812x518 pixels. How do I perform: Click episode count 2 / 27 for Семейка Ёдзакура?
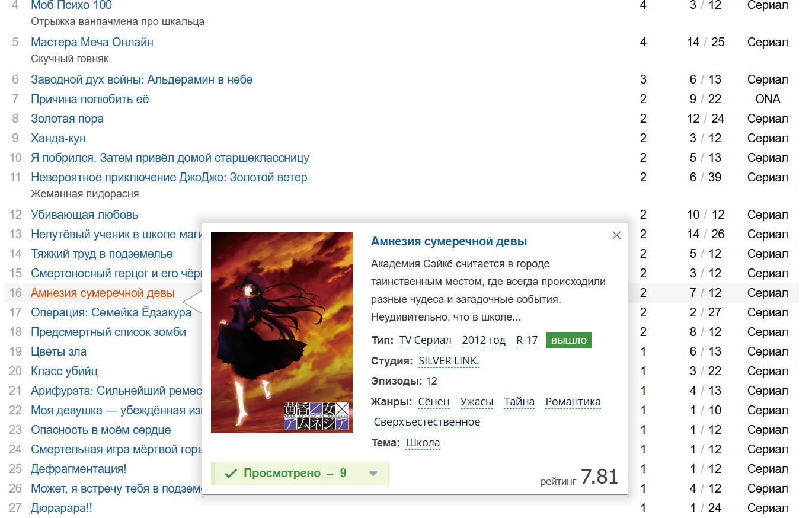click(705, 312)
